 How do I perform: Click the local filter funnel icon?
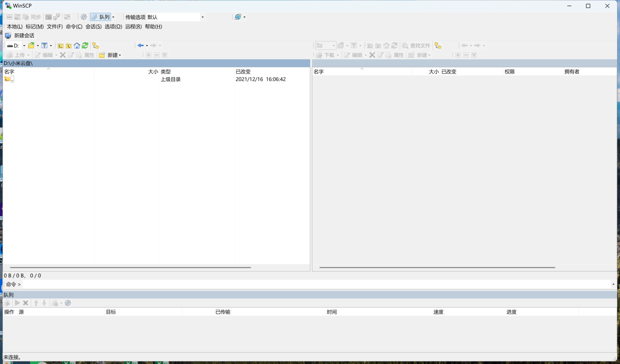44,45
